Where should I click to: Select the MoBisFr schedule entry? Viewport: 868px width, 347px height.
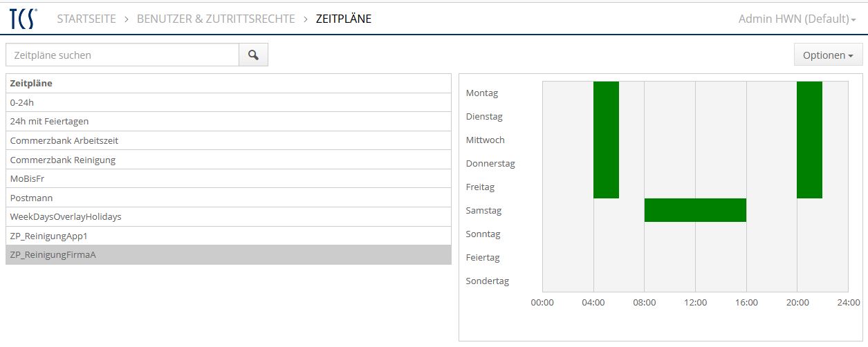click(x=28, y=178)
